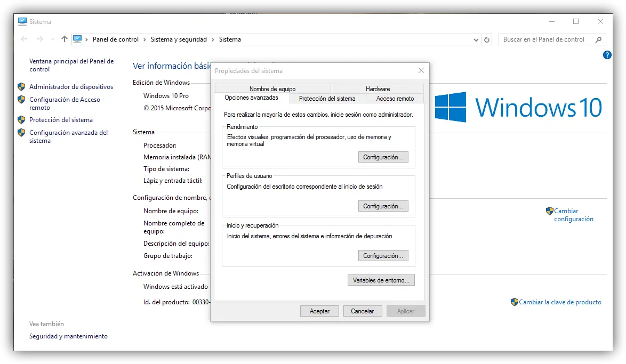Close Propiedades del sistema dialog
The height and width of the screenshot is (364, 626).
(x=421, y=71)
